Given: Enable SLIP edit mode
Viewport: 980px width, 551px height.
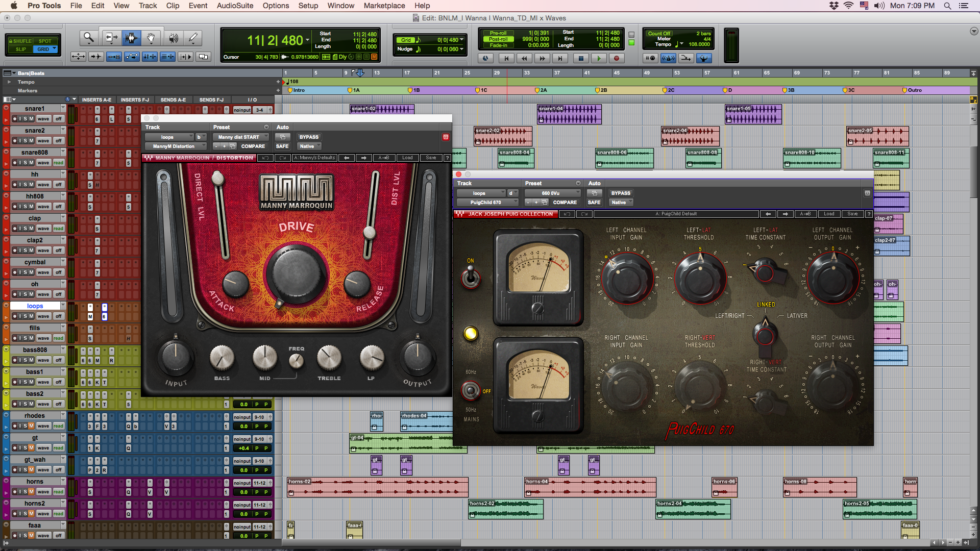Looking at the screenshot, I should coord(20,49).
